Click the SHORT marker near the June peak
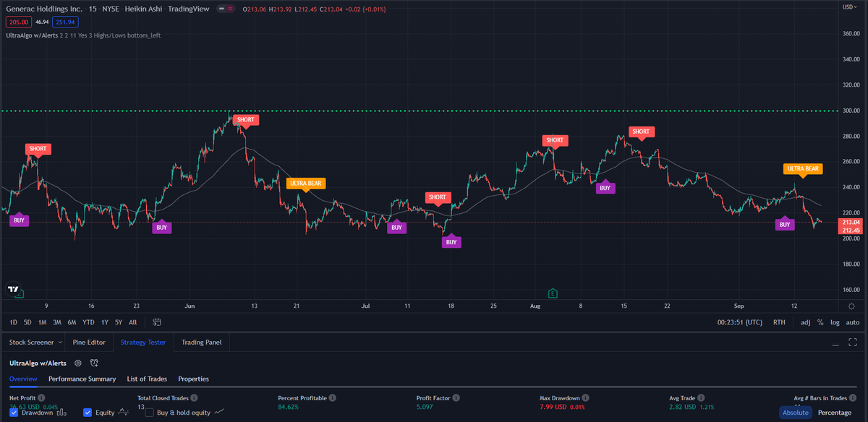Screen dimensions: 868x422 [x=246, y=119]
